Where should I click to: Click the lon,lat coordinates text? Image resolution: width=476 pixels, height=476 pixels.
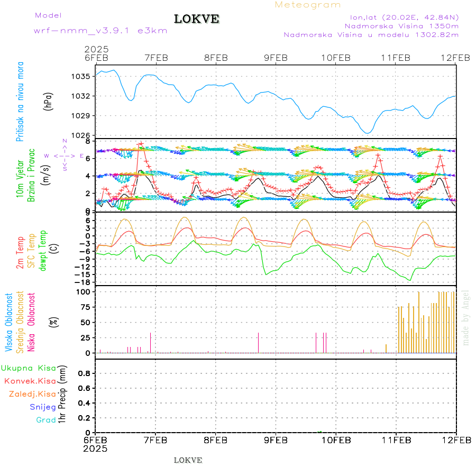pyautogui.click(x=401, y=17)
